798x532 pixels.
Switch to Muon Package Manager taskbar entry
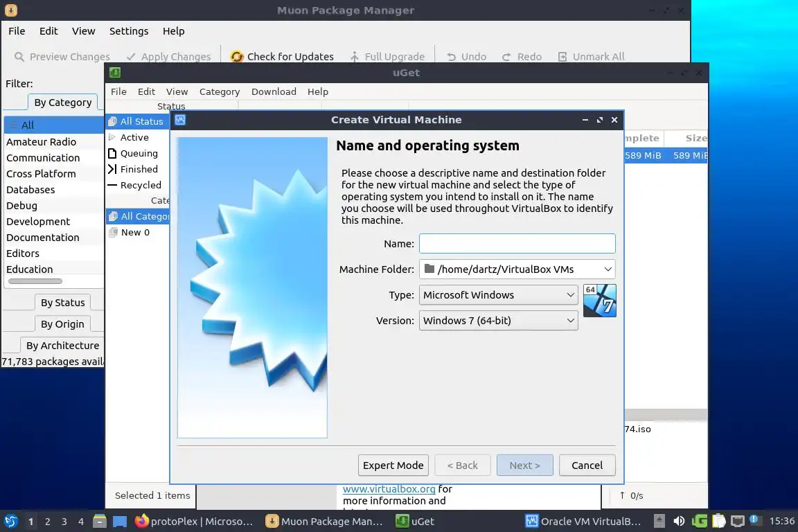click(x=325, y=522)
